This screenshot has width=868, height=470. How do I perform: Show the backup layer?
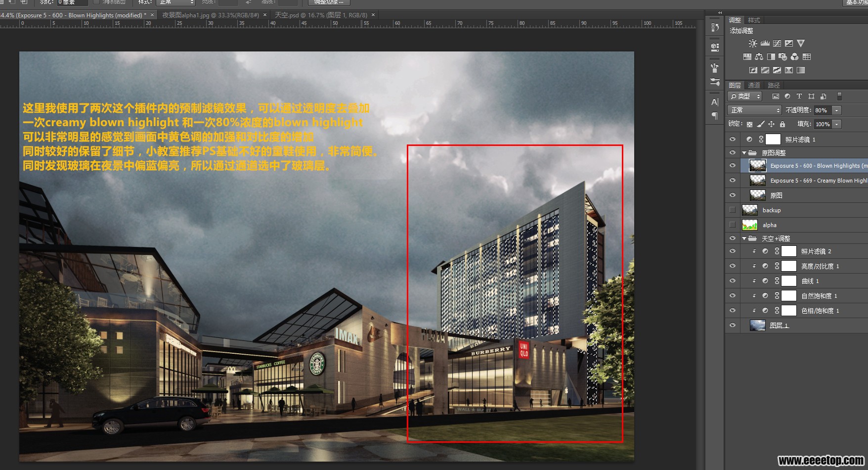(733, 210)
